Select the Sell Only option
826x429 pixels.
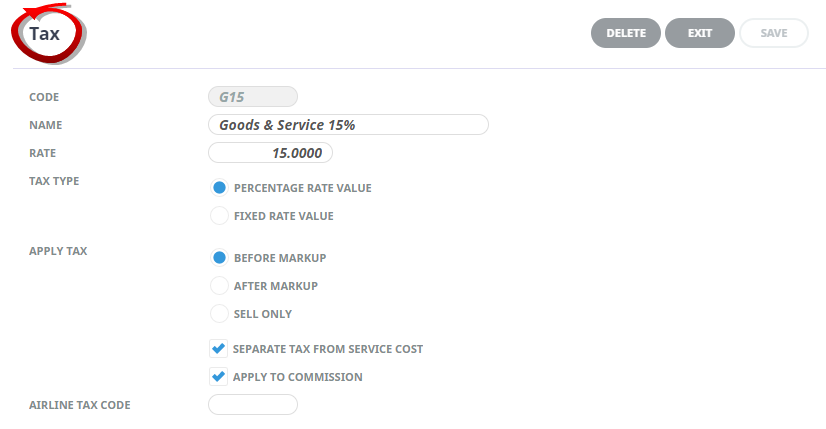(x=220, y=314)
